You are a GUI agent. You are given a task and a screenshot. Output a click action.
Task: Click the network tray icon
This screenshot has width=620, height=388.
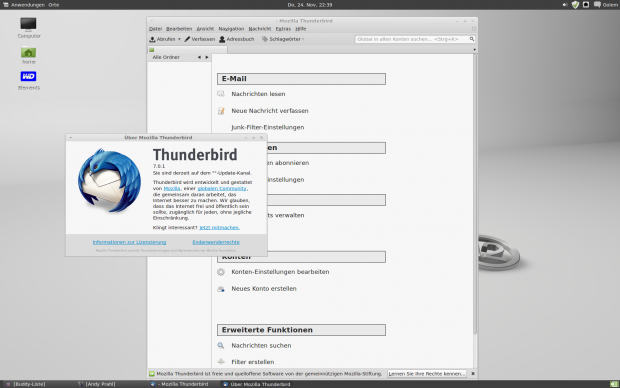click(x=586, y=5)
